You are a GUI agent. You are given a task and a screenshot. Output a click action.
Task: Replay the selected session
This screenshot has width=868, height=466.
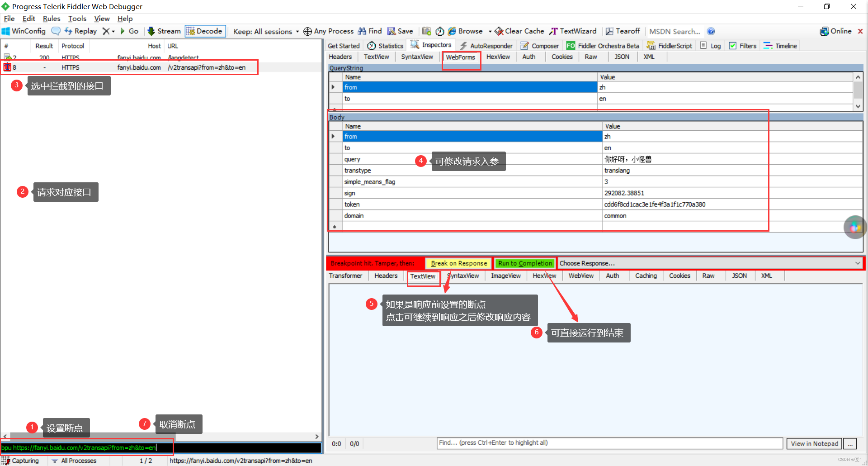click(80, 31)
